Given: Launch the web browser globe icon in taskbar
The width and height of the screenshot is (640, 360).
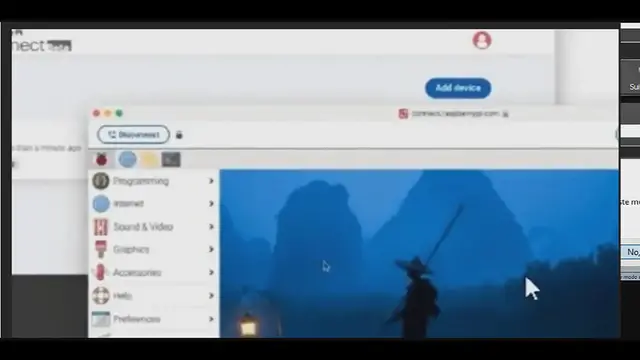Looking at the screenshot, I should point(127,159).
